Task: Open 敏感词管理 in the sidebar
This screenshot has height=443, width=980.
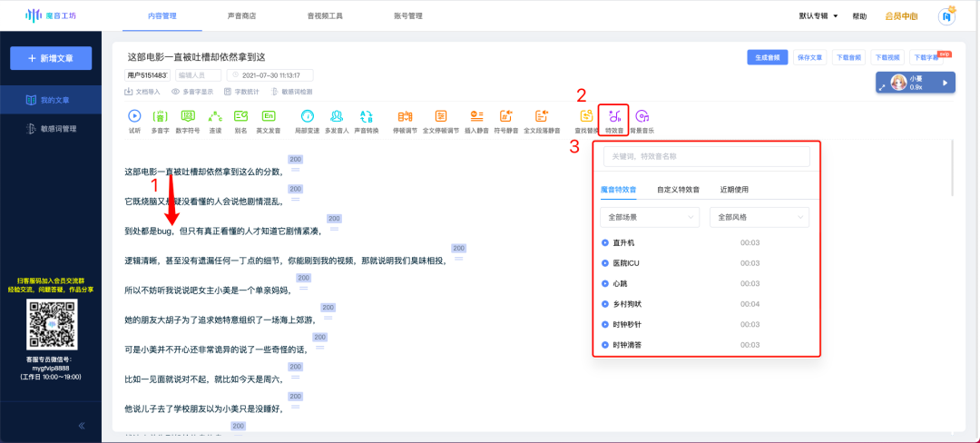Action: coord(51,129)
